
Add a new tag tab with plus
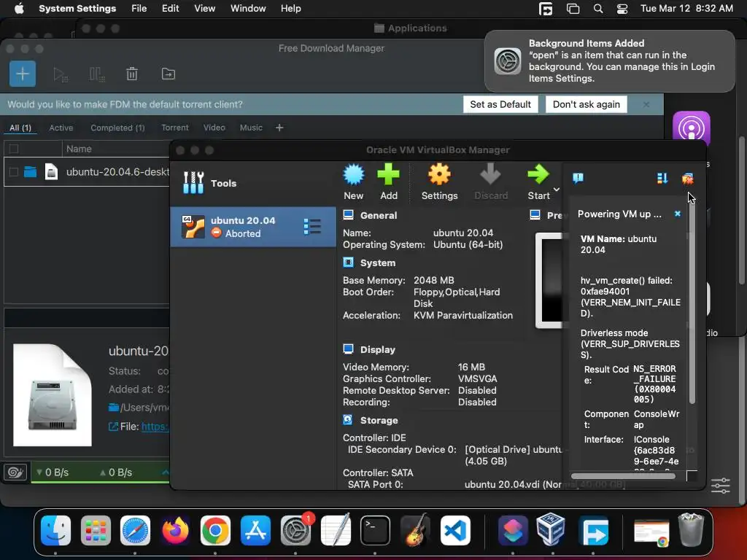tap(279, 128)
